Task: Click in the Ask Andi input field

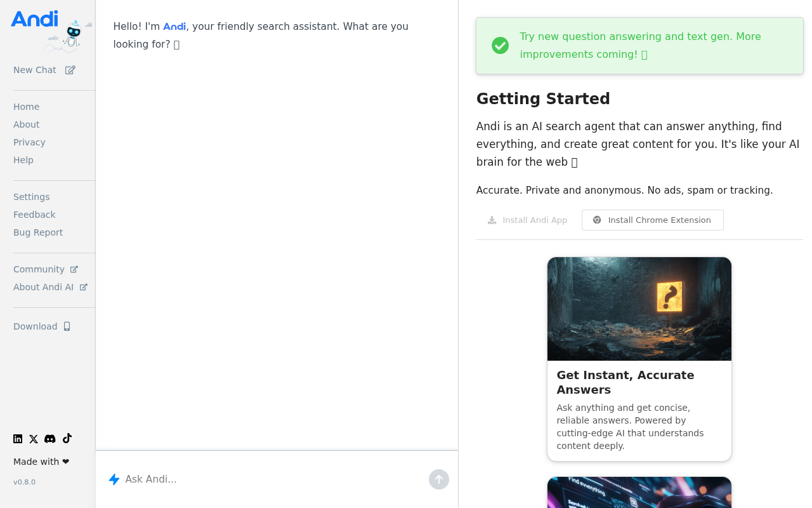Action: (x=273, y=479)
